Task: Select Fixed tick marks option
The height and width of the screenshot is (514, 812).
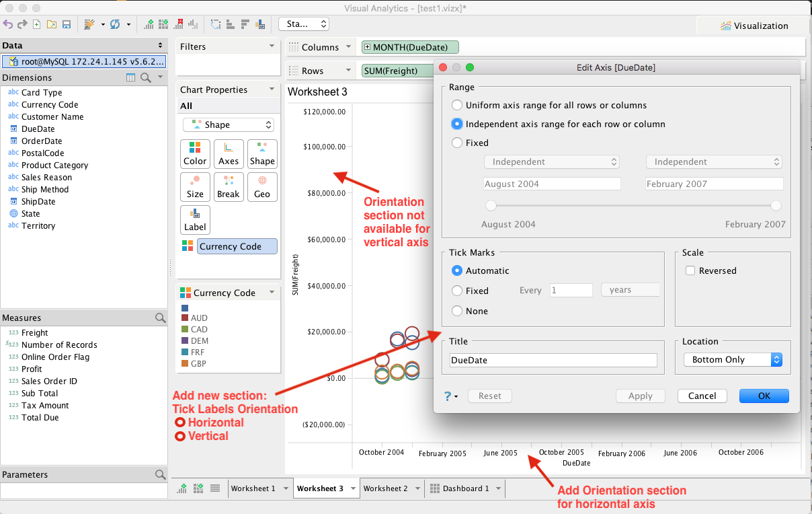Action: click(457, 291)
